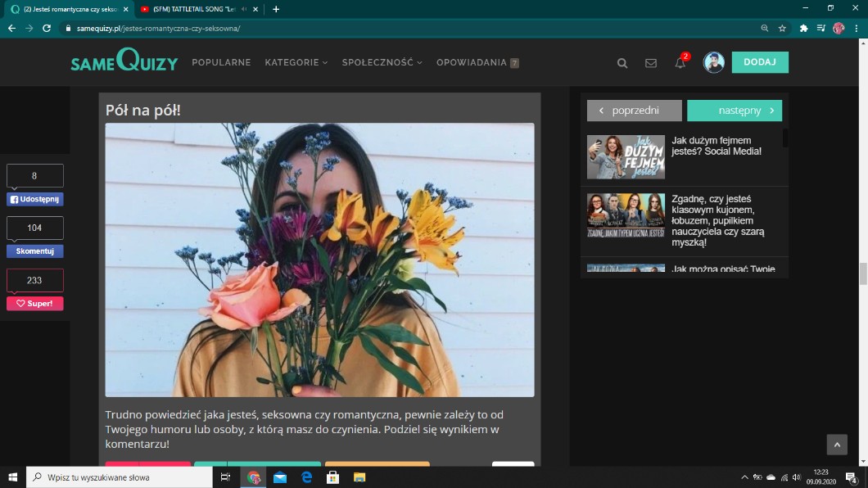Go back using the poprzedni button

[634, 111]
